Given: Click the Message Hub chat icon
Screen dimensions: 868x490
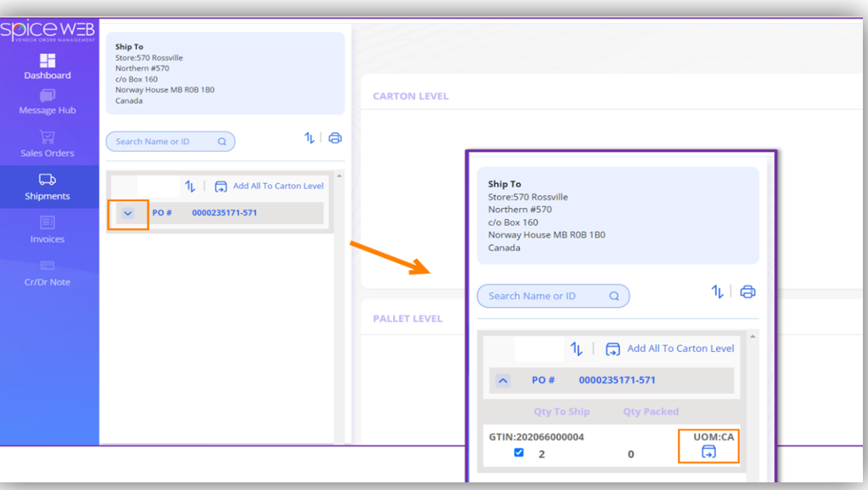Looking at the screenshot, I should (x=48, y=95).
